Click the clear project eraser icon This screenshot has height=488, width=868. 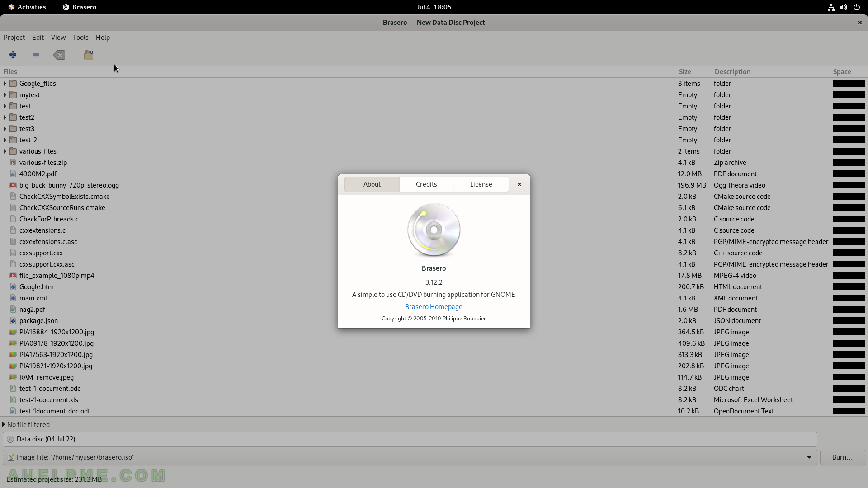59,55
